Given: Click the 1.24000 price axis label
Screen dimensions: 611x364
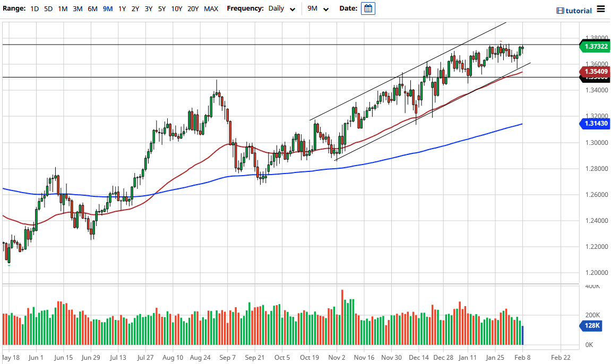Looking at the screenshot, I should 597,221.
